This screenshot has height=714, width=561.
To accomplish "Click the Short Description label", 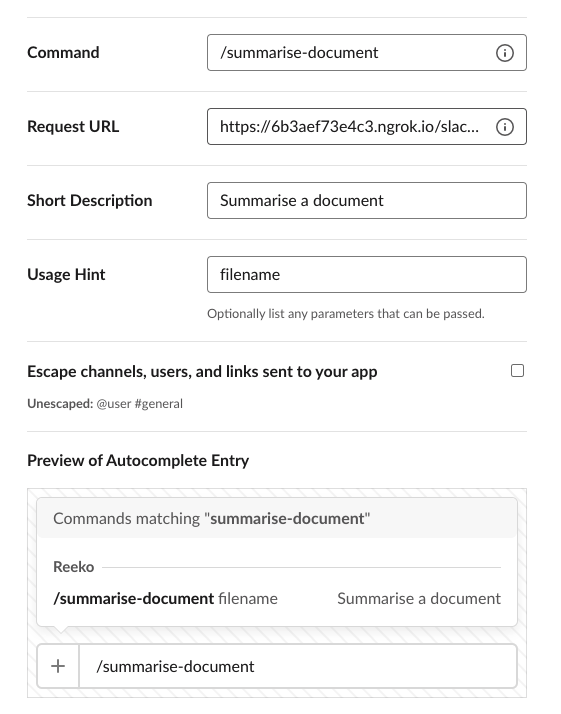I will pyautogui.click(x=90, y=200).
